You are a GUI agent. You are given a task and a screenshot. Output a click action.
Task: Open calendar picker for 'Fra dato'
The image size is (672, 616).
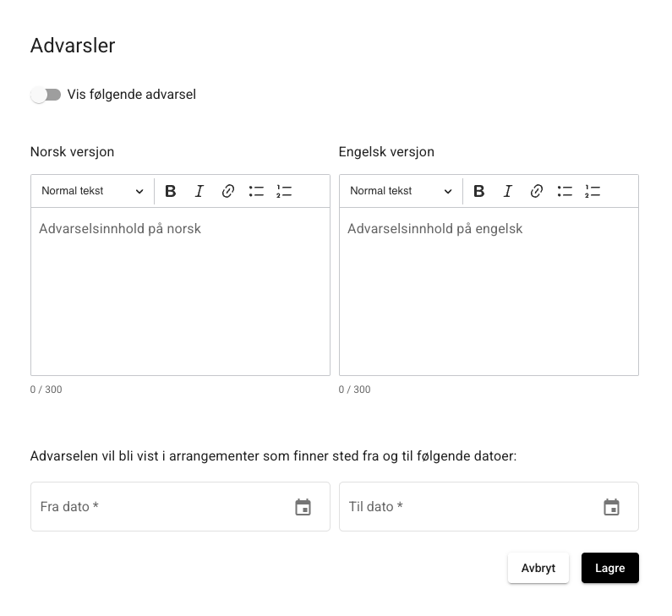(303, 507)
